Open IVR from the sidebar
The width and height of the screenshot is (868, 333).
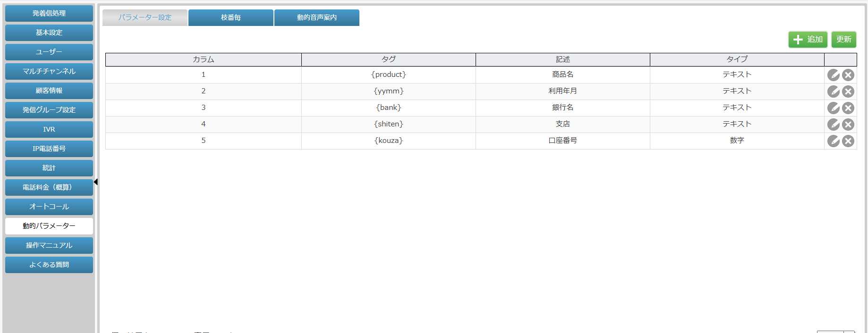(x=49, y=129)
